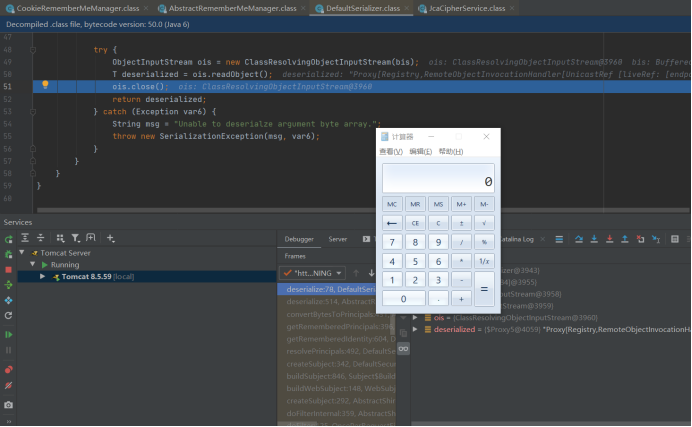692x427 pixels.
Task: Toggle fold marker at line 53
Action: (x=33, y=112)
